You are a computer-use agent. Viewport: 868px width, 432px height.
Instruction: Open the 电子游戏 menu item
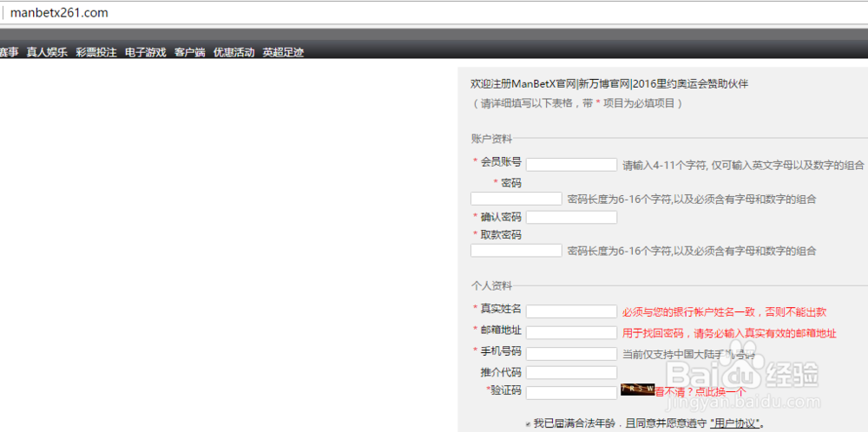(146, 53)
